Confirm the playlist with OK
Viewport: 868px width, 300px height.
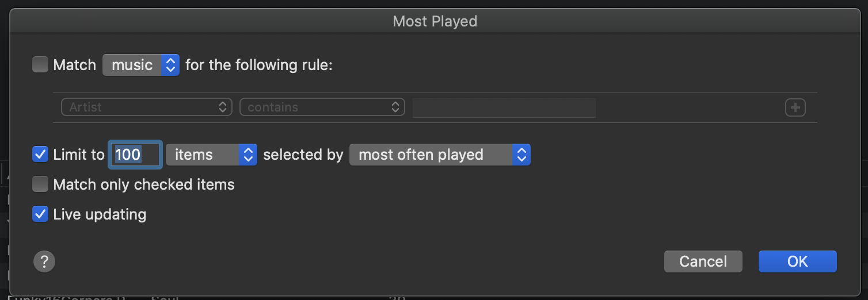click(x=797, y=261)
